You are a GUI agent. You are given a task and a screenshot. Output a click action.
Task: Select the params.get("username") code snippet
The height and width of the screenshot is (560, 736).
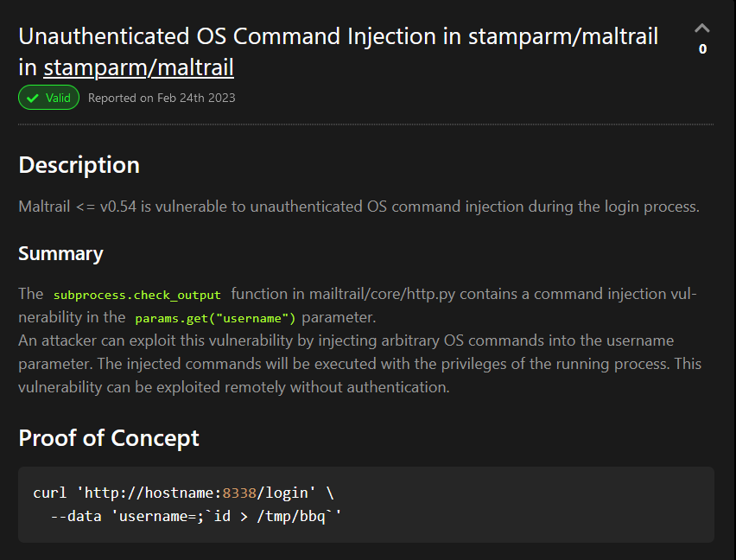pyautogui.click(x=215, y=318)
